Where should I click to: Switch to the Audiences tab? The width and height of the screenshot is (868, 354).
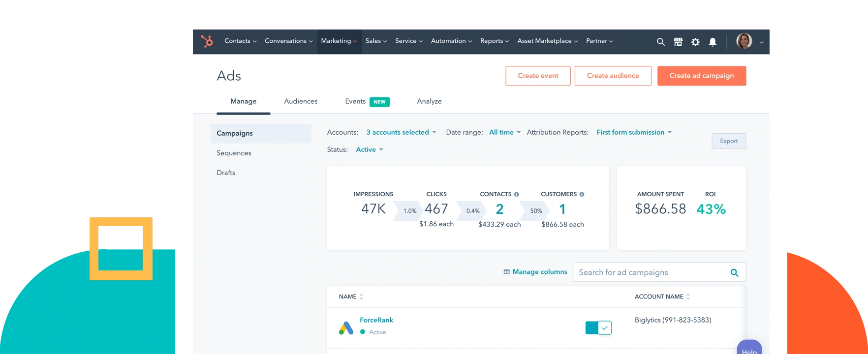point(301,101)
